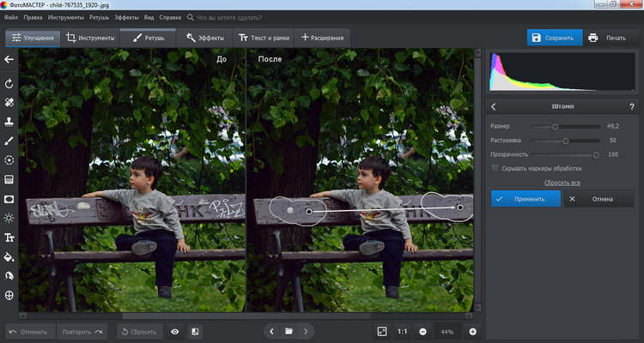Toggle before/after split comparison view

click(x=196, y=331)
